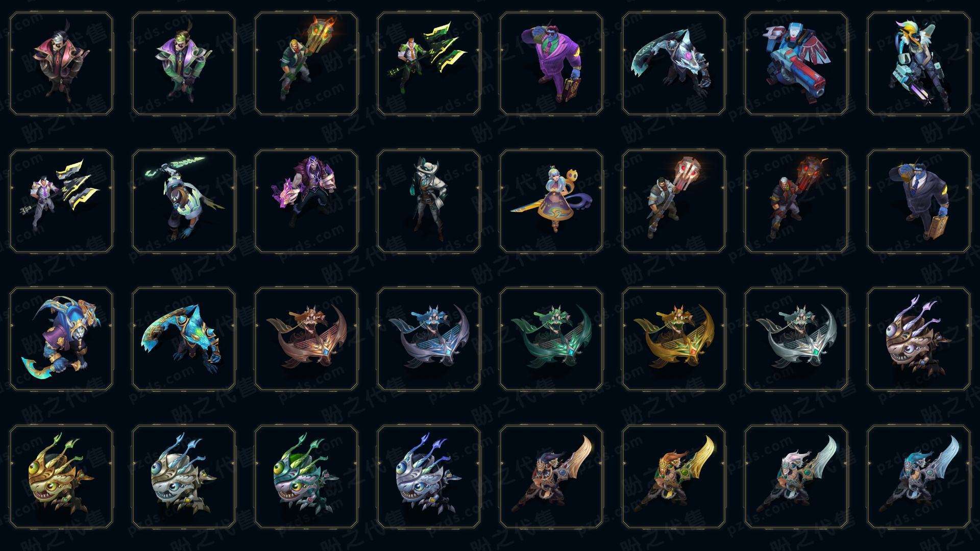
Task: Select the purple-haired fur-coat brawler skin
Action: pyautogui.click(x=306, y=201)
